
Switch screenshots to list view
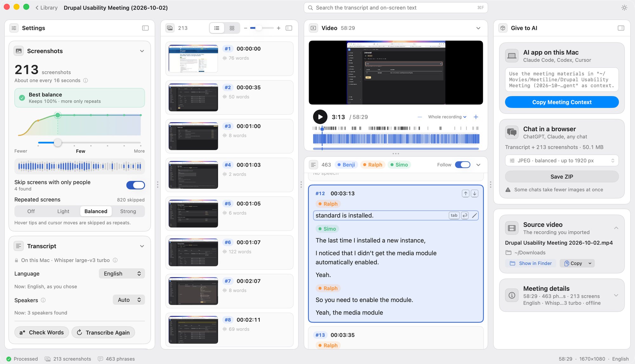[x=217, y=28]
